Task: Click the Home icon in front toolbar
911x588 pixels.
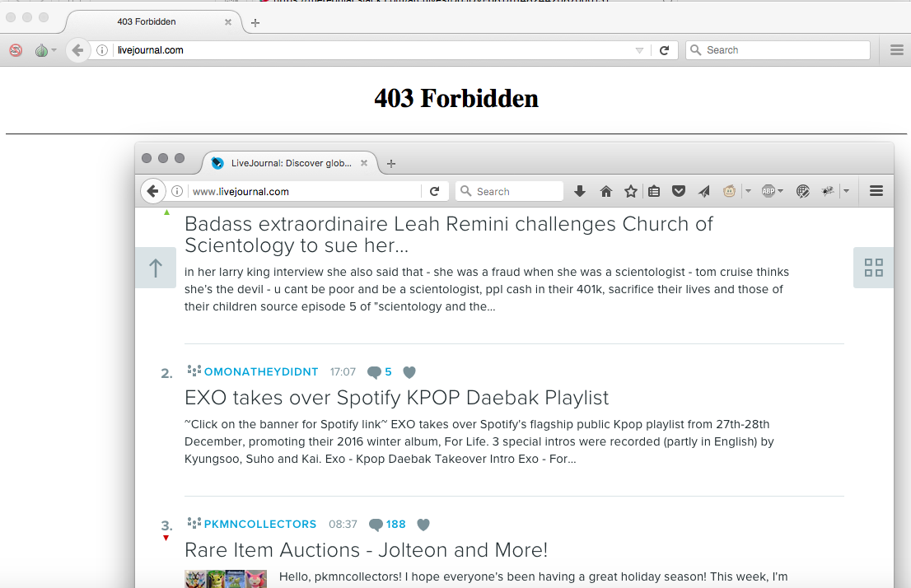Action: [x=606, y=191]
